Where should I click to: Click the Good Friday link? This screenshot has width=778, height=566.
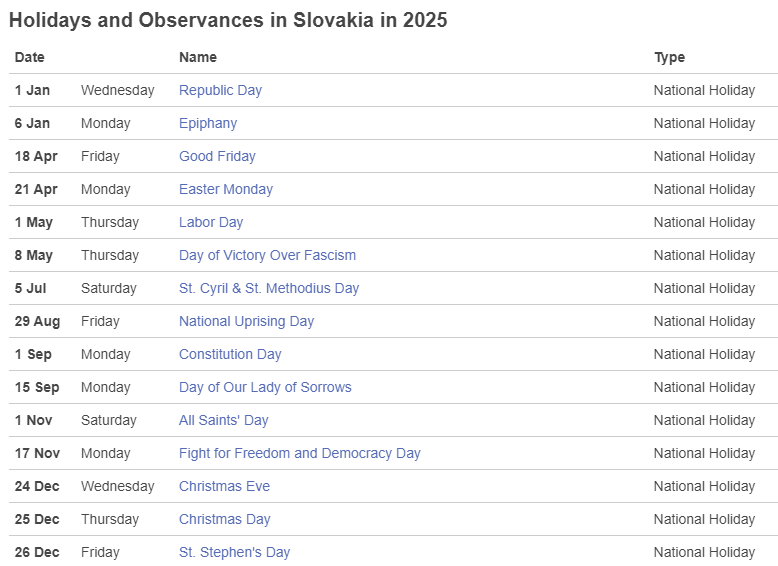click(217, 156)
